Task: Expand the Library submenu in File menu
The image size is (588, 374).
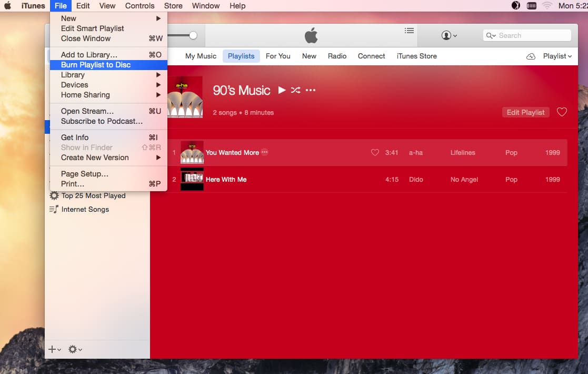Action: [x=74, y=75]
